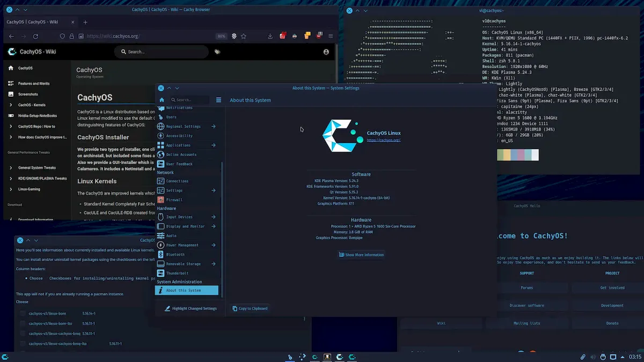This screenshot has height=362, width=644.
Task: Expand General System Tweaks wiki entry
Action: click(x=11, y=168)
